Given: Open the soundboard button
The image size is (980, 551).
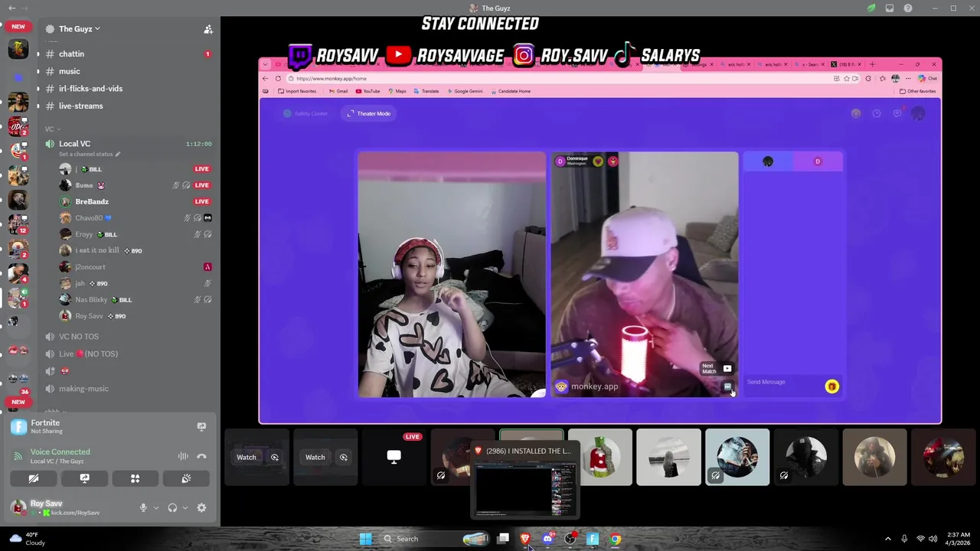Looking at the screenshot, I should [x=186, y=478].
